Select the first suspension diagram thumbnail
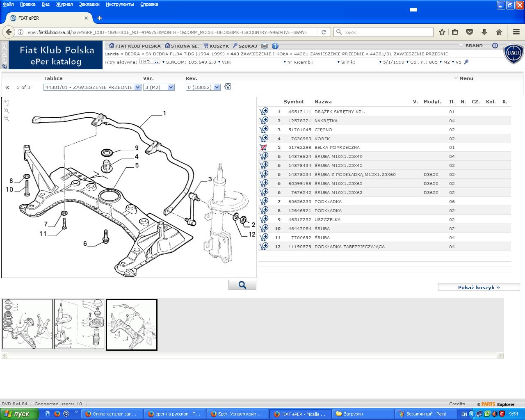525x420 pixels. (x=27, y=324)
